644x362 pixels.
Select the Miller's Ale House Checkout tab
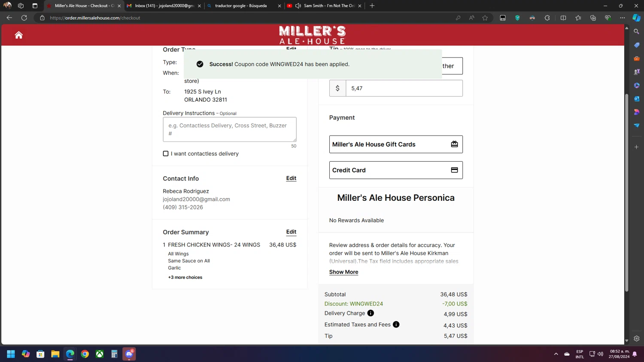84,6
